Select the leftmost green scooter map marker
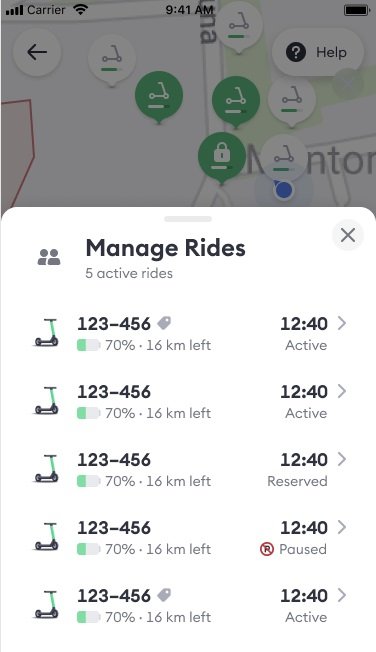This screenshot has height=652, width=376. coord(159,97)
